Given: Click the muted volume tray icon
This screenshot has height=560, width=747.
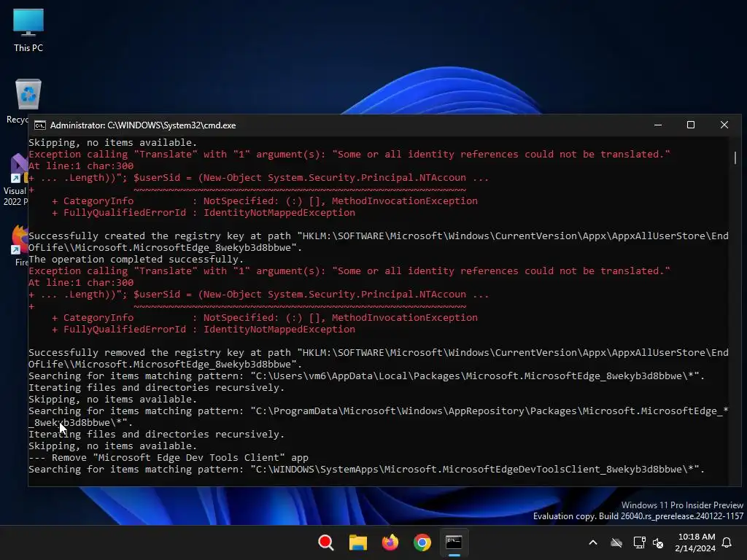Looking at the screenshot, I should [x=658, y=542].
